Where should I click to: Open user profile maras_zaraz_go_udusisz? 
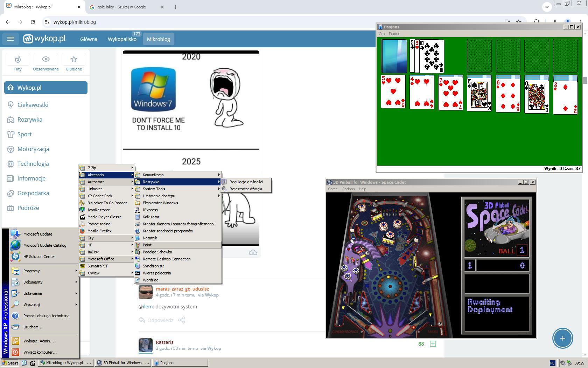point(182,289)
